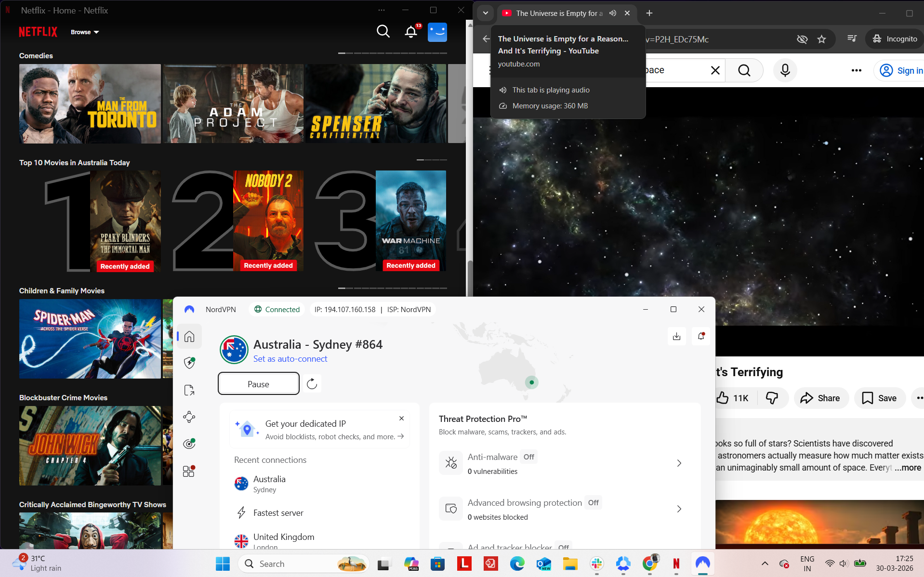Toggle tracking prevention in the address bar

[x=802, y=39]
